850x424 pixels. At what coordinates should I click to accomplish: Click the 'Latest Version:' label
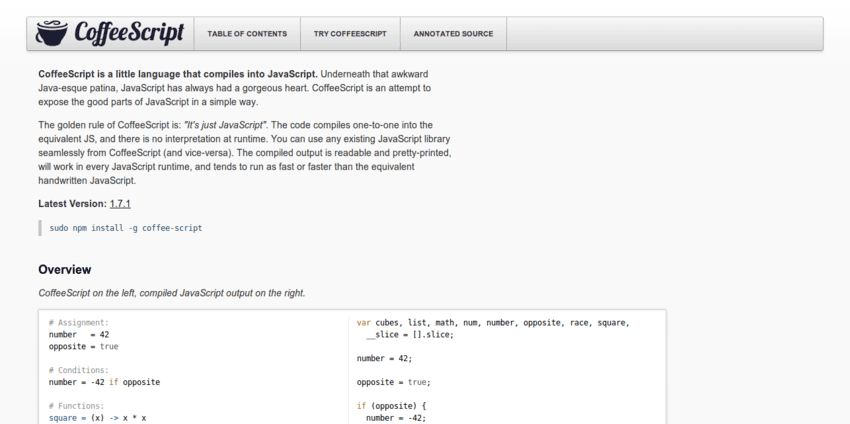point(73,204)
